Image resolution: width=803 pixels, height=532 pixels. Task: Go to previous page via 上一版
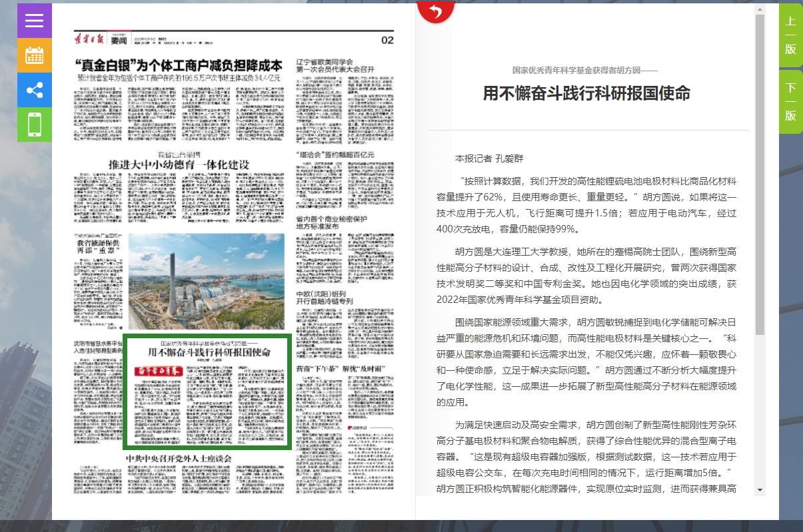790,35
